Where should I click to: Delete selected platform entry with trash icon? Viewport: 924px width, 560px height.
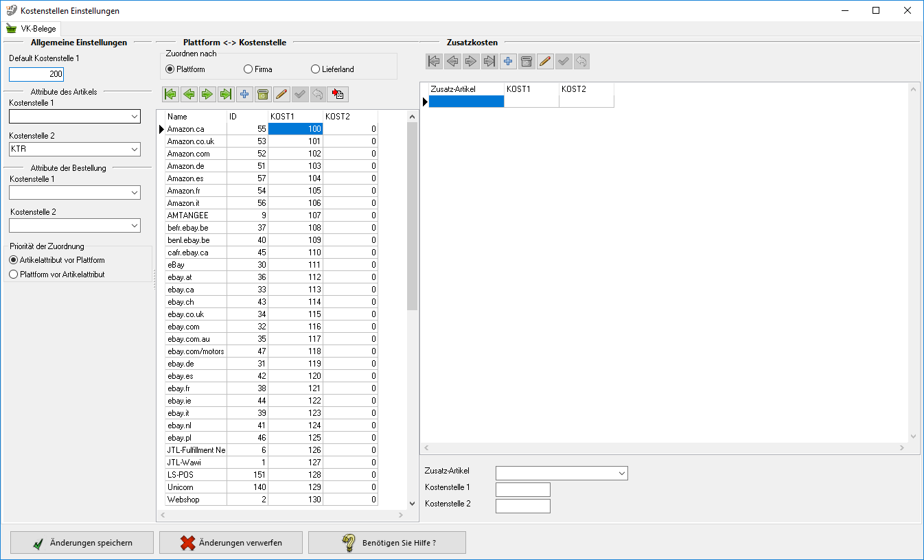(x=262, y=94)
